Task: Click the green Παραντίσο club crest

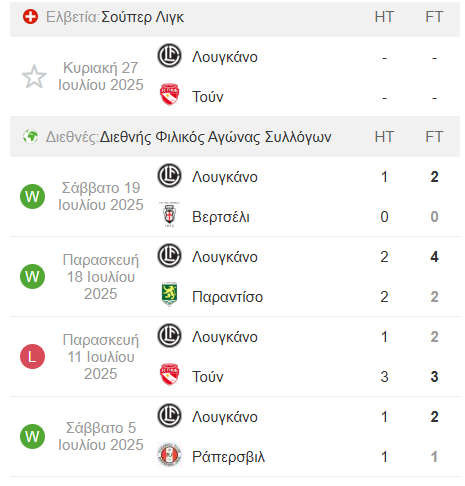Action: click(169, 294)
